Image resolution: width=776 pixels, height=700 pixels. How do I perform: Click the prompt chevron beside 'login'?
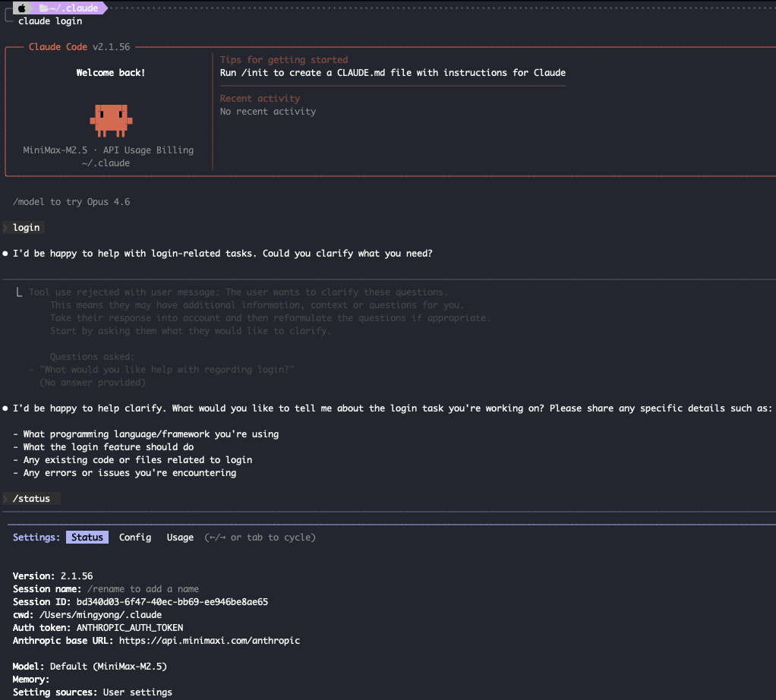[x=5, y=228]
